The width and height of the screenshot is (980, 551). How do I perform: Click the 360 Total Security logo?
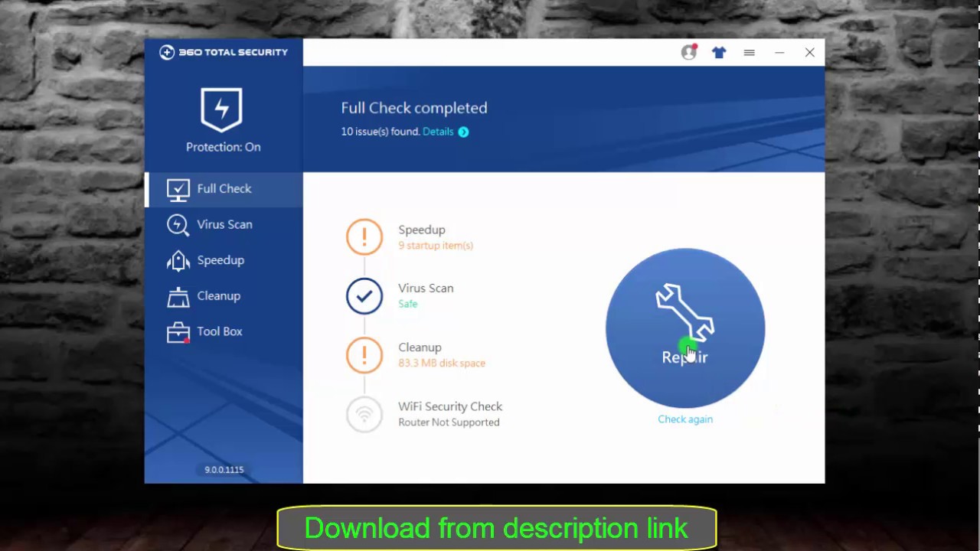tap(224, 52)
